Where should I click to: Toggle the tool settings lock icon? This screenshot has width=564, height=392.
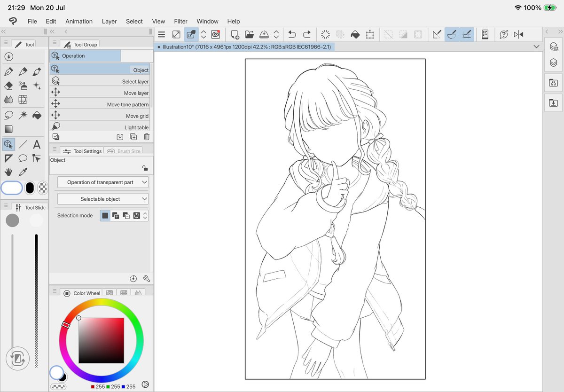point(145,168)
